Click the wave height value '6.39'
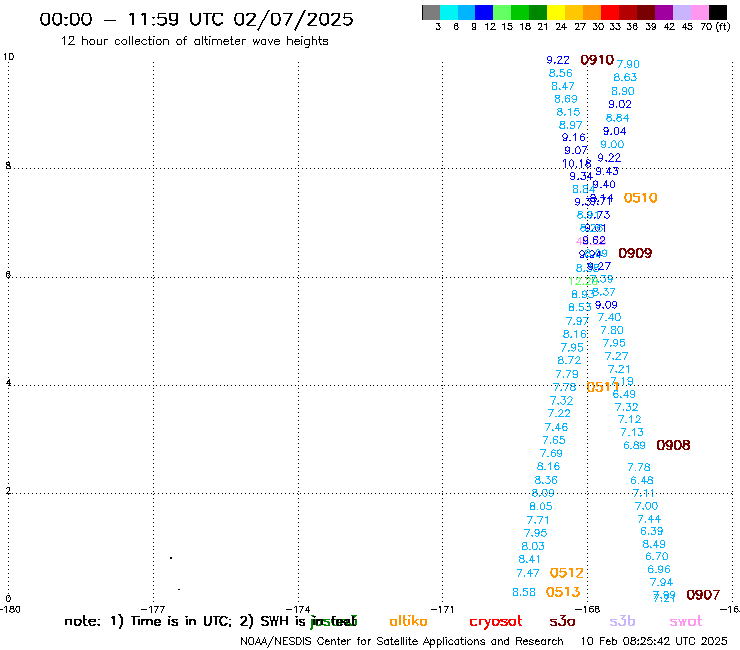The height and width of the screenshot is (650, 740). coord(652,532)
